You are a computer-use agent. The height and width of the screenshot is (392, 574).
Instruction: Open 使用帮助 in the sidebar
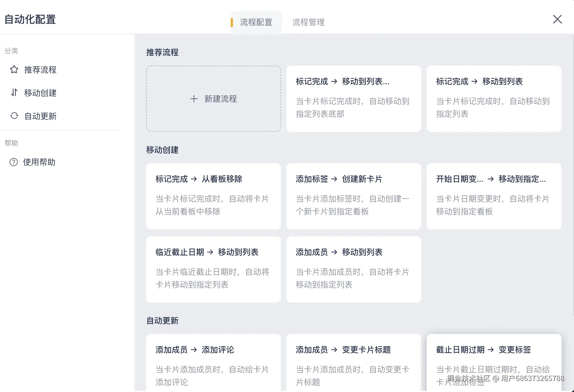pos(39,162)
